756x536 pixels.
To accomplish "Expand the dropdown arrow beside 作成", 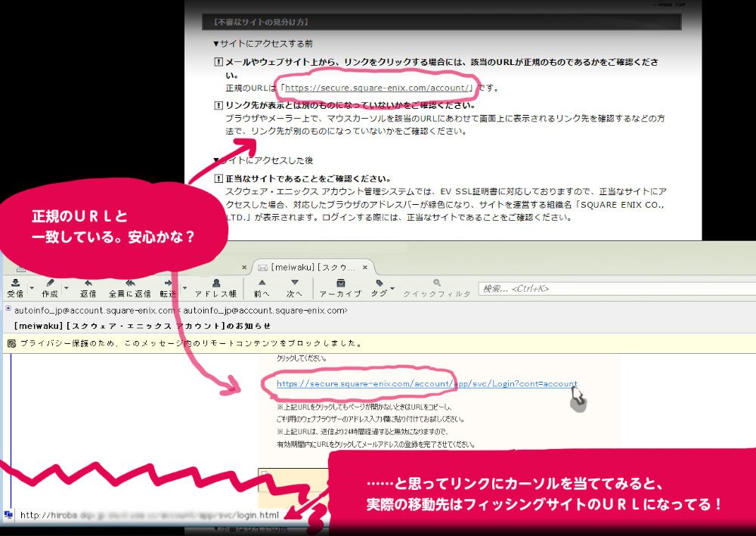I will pos(66,288).
